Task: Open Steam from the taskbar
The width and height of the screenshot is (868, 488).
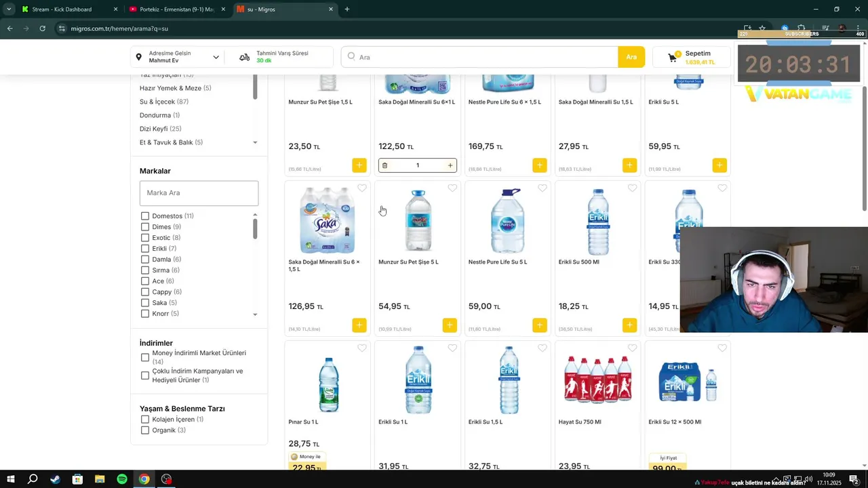Action: pos(55,479)
